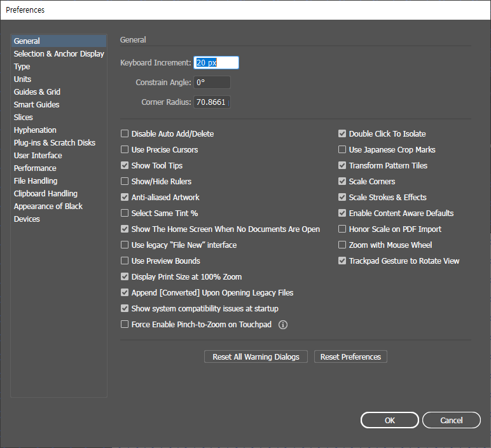Enable Disable Auto Add/Delete checkbox
Viewport: 491px width, 448px height.
[125, 134]
